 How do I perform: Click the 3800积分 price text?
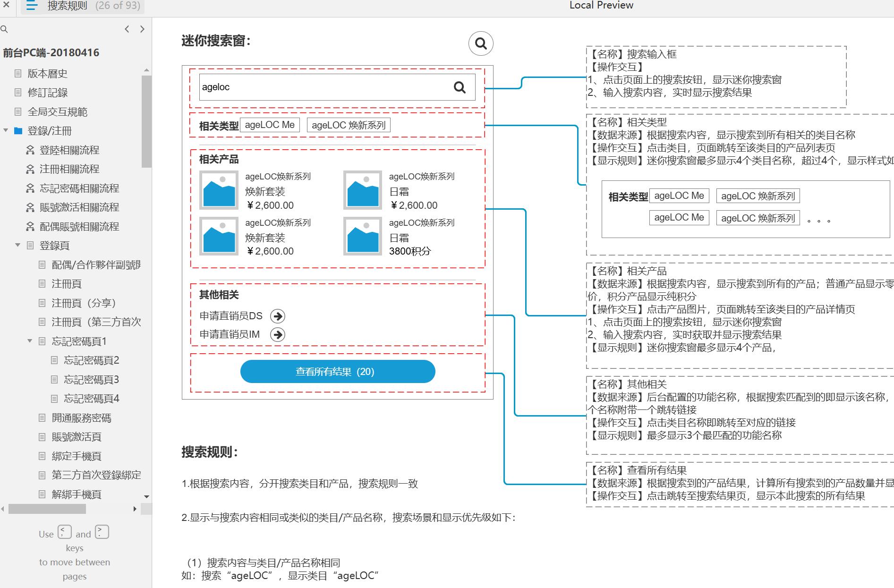coord(410,251)
